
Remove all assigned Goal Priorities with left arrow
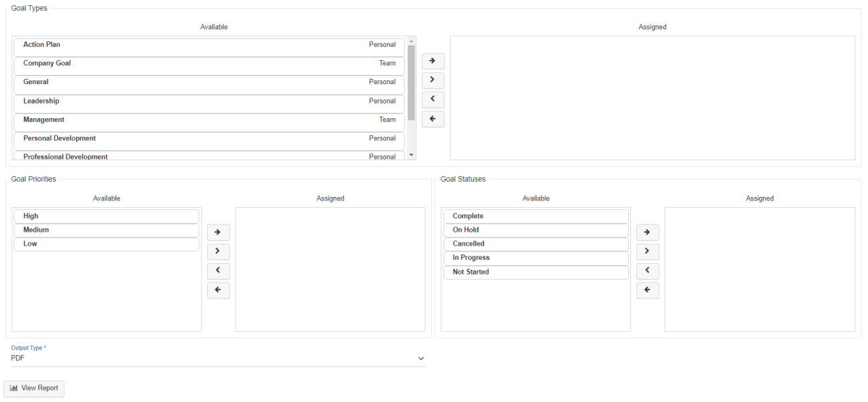click(x=218, y=290)
